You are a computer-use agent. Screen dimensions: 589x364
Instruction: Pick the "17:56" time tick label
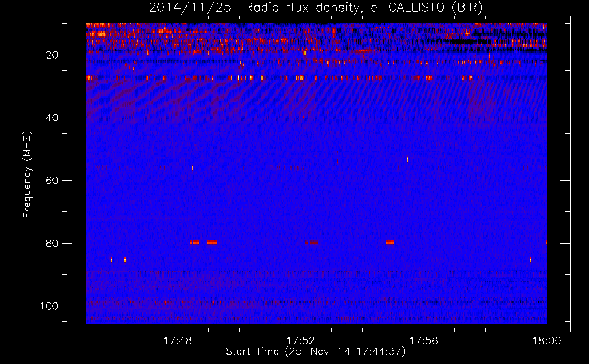[x=424, y=341]
